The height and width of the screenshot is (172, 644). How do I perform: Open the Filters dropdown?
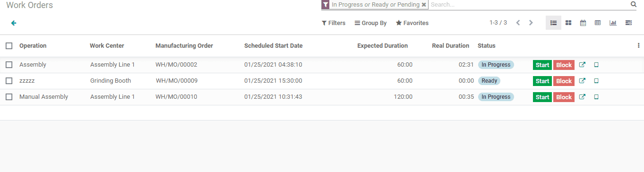click(x=334, y=23)
